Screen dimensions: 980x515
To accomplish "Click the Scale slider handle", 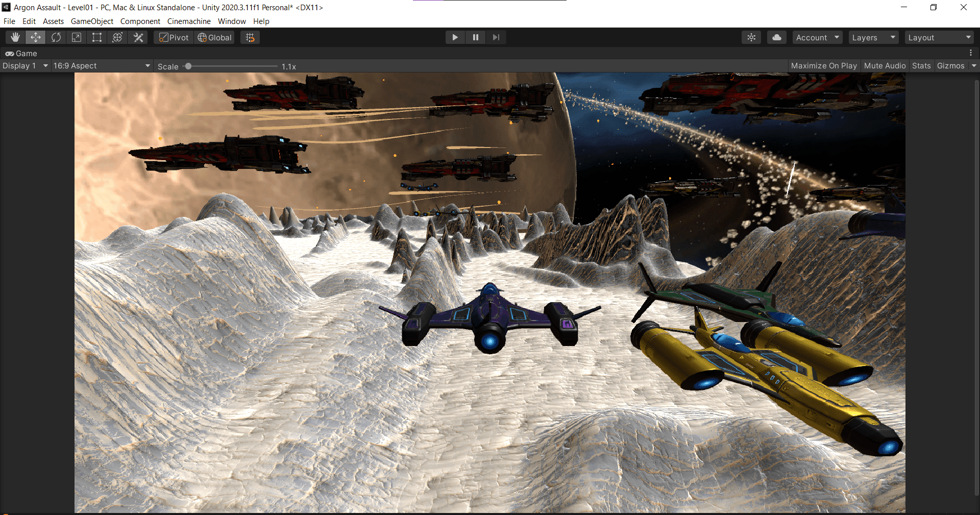I will (188, 66).
